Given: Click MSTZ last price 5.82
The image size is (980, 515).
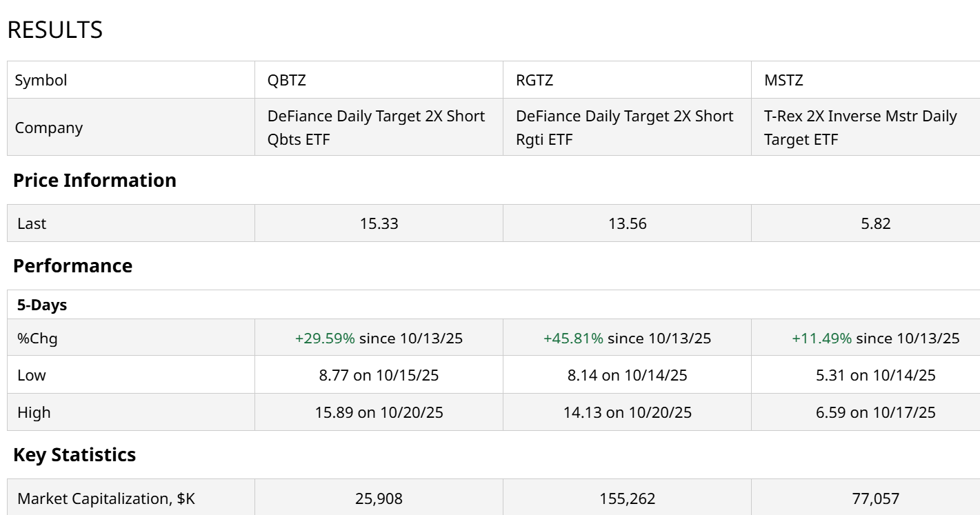Looking at the screenshot, I should pyautogui.click(x=876, y=223).
